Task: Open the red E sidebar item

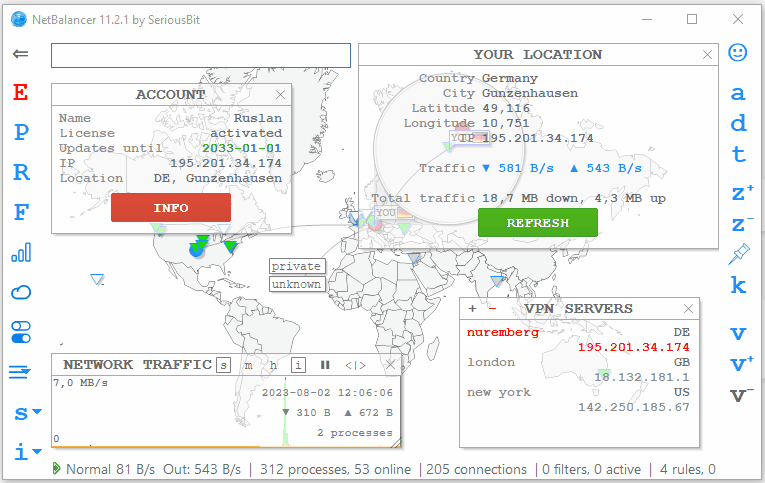Action: pyautogui.click(x=20, y=92)
